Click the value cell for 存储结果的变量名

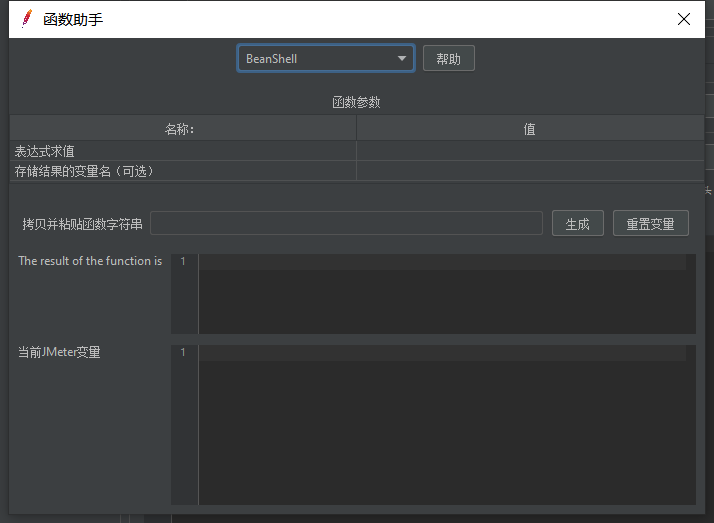tap(530, 171)
